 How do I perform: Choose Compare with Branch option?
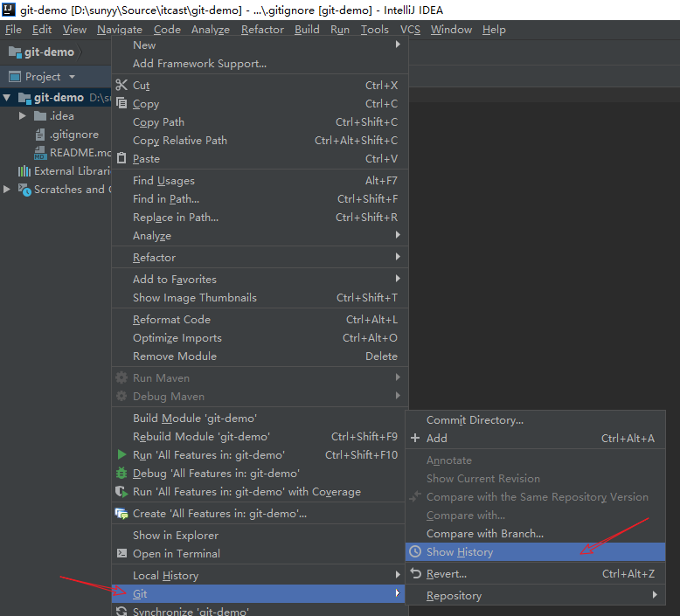(484, 534)
